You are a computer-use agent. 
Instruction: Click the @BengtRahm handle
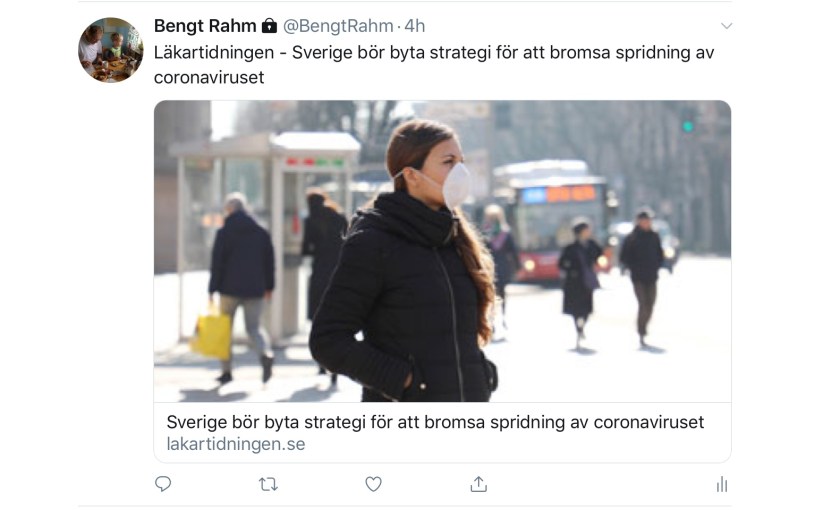tap(338, 26)
